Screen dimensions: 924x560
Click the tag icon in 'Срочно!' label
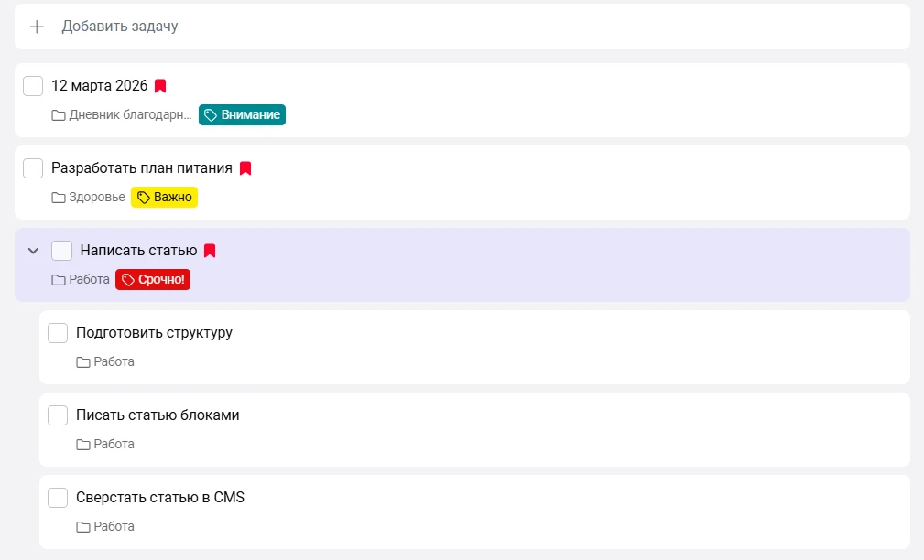pyautogui.click(x=128, y=280)
